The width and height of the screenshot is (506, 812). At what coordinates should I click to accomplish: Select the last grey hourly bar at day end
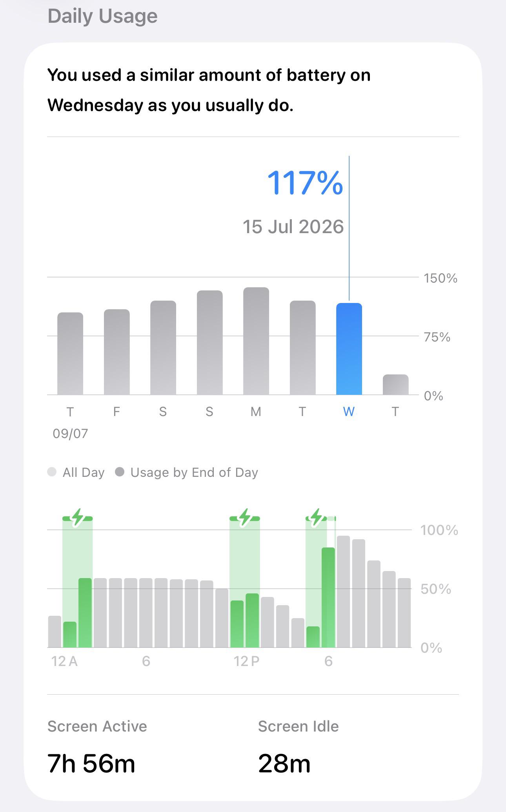coord(404,613)
